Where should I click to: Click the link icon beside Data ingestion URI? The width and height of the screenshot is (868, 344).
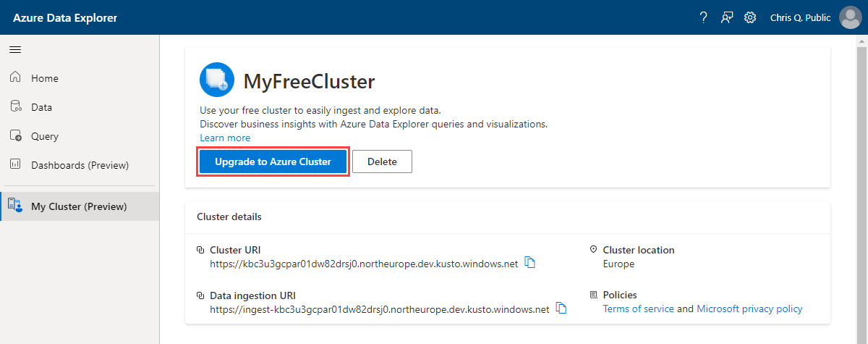201,295
